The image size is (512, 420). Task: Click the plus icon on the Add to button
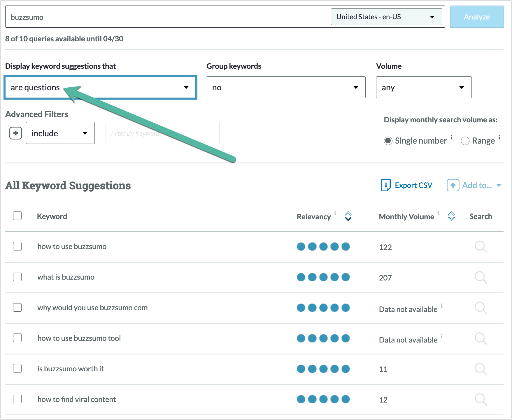(453, 185)
